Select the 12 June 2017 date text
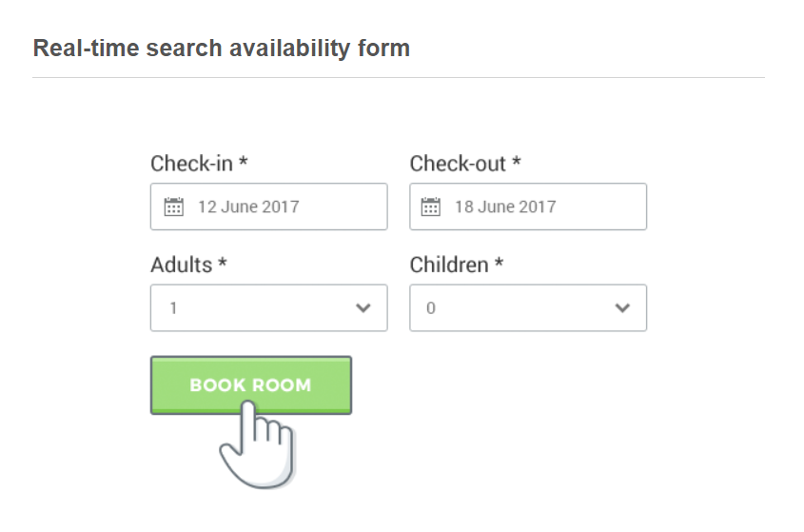Viewport: 804px width, 532px height. coord(248,207)
